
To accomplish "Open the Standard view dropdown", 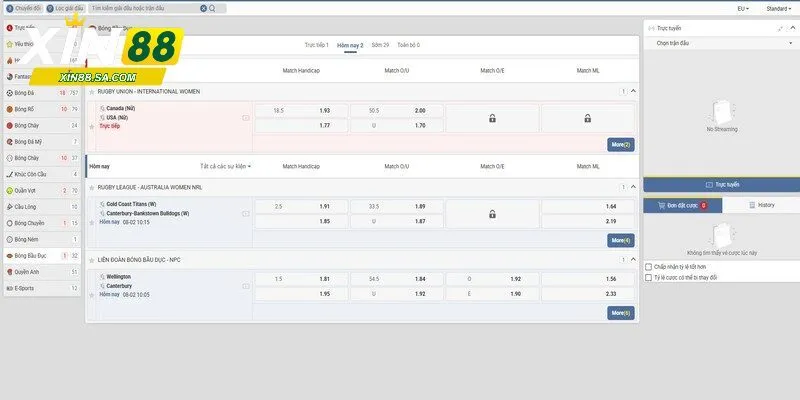I will click(777, 7).
